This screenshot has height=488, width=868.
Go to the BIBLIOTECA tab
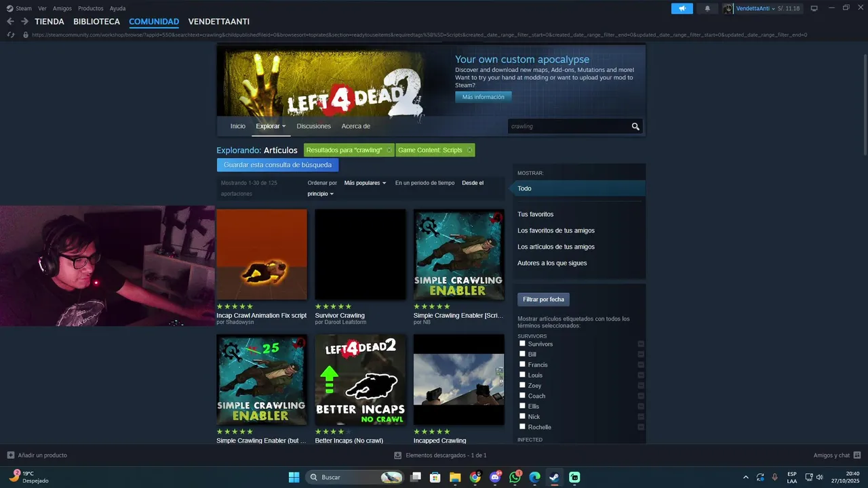coord(97,22)
